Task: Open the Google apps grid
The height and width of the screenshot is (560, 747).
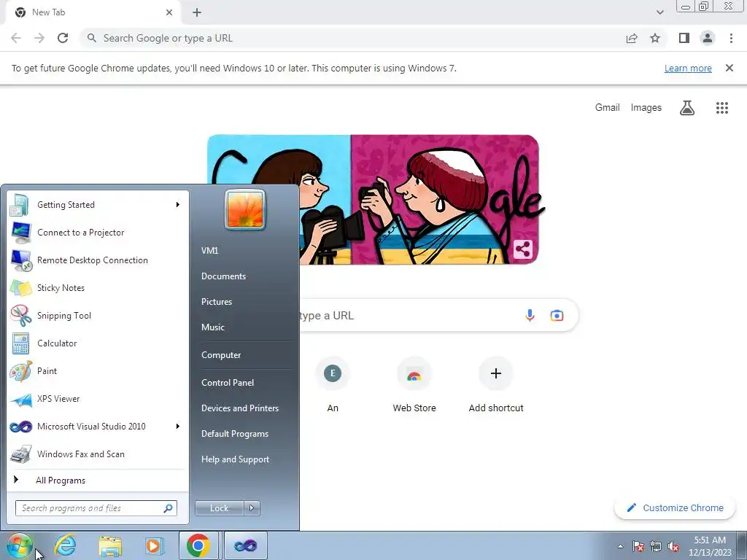Action: point(721,108)
